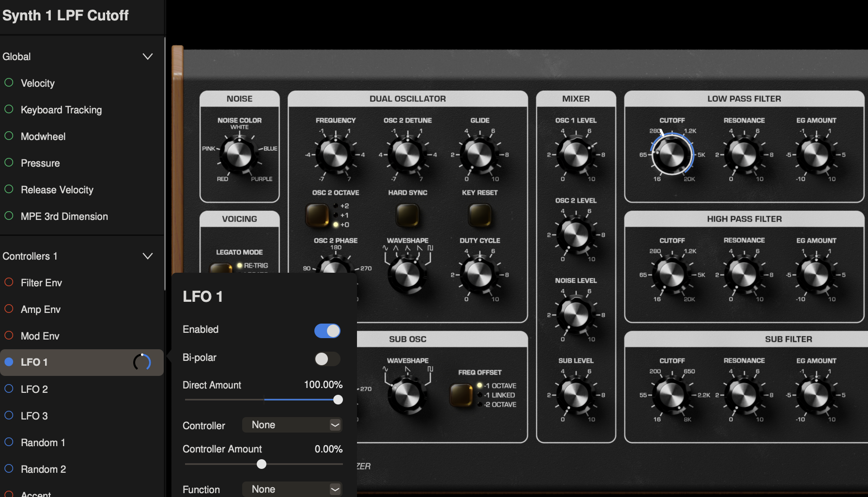Click the LFO 1 amount ring indicator
This screenshot has width=868, height=497.
click(x=142, y=362)
